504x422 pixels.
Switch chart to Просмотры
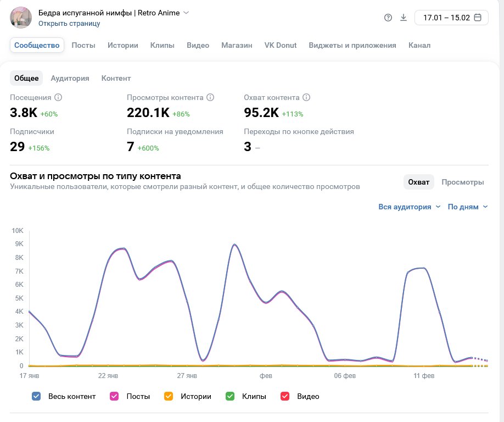[462, 182]
